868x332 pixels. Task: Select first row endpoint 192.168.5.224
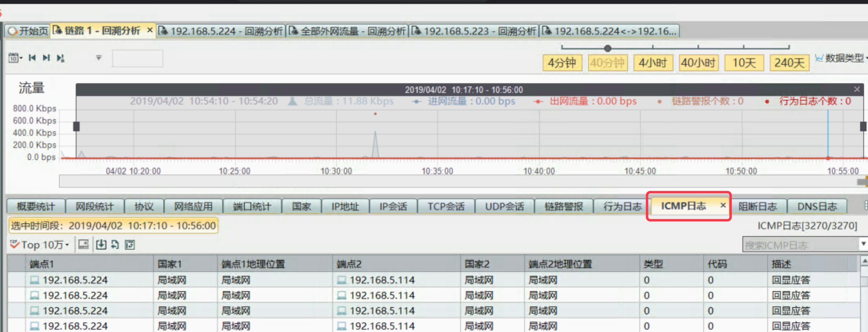point(75,280)
